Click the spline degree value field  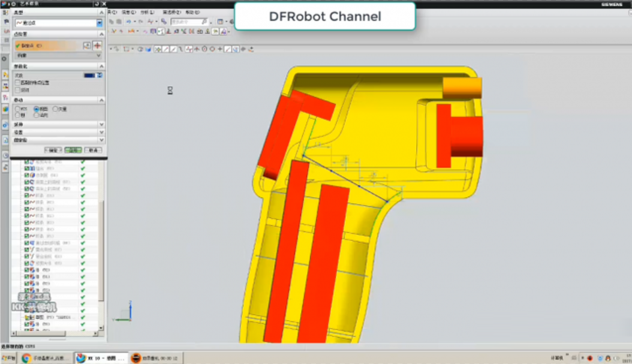click(x=89, y=76)
